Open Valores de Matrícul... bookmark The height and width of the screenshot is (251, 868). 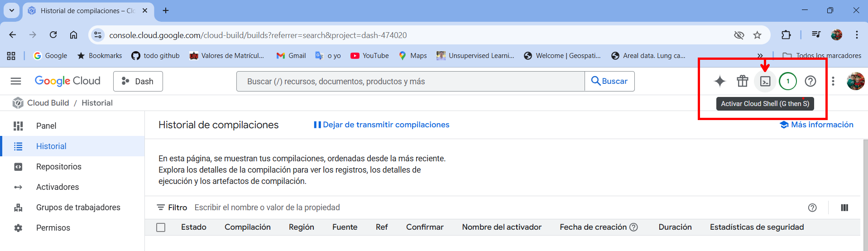(x=227, y=56)
